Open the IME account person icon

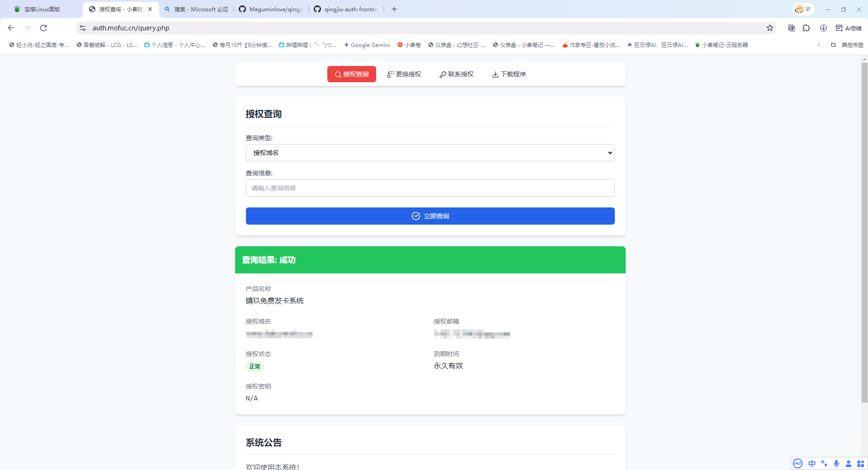click(x=849, y=463)
